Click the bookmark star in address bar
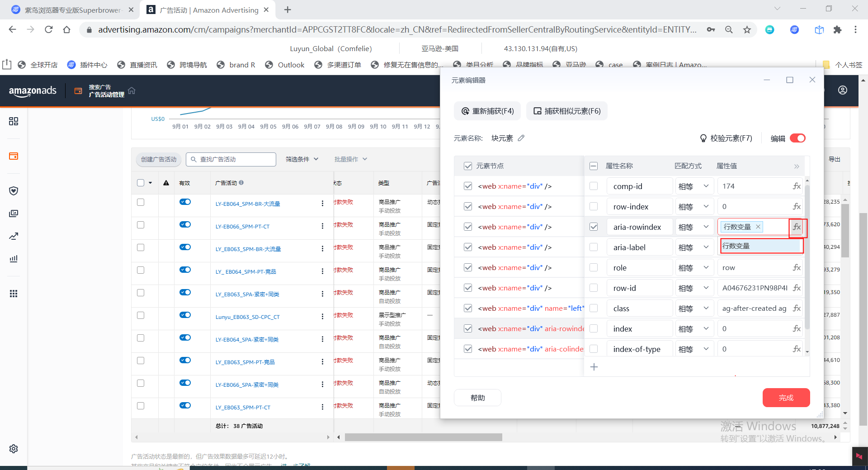 [x=747, y=30]
